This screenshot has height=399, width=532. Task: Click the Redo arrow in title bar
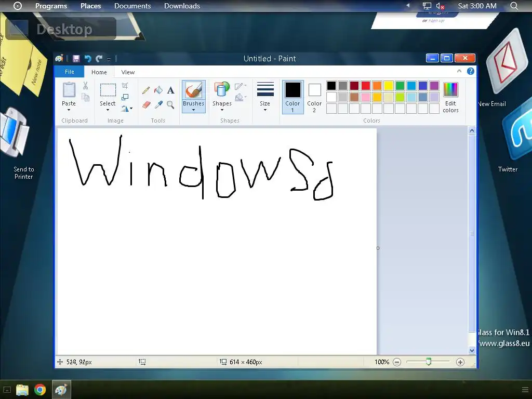(99, 59)
